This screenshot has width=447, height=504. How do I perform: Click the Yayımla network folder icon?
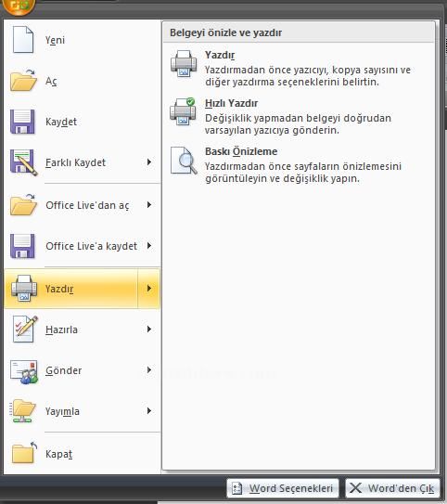[x=22, y=411]
